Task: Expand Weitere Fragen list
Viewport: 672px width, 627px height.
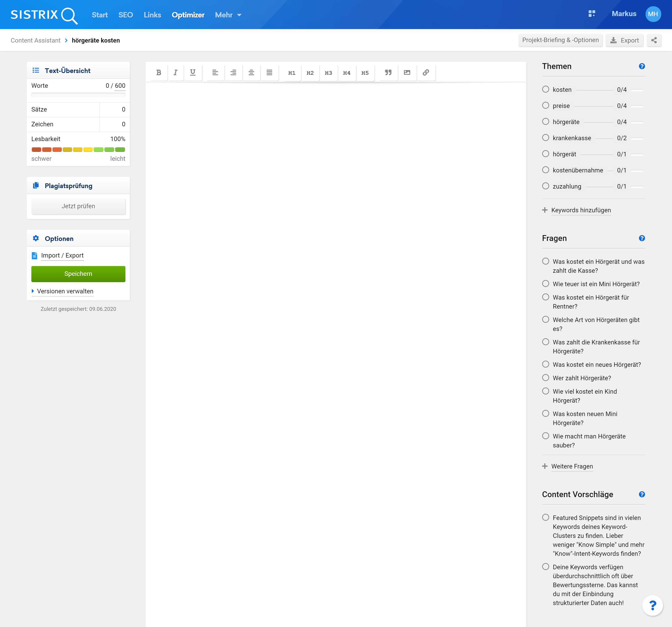Action: (572, 466)
